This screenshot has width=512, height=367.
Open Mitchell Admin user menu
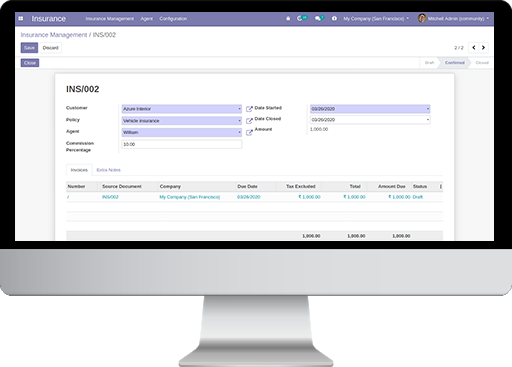pyautogui.click(x=458, y=19)
